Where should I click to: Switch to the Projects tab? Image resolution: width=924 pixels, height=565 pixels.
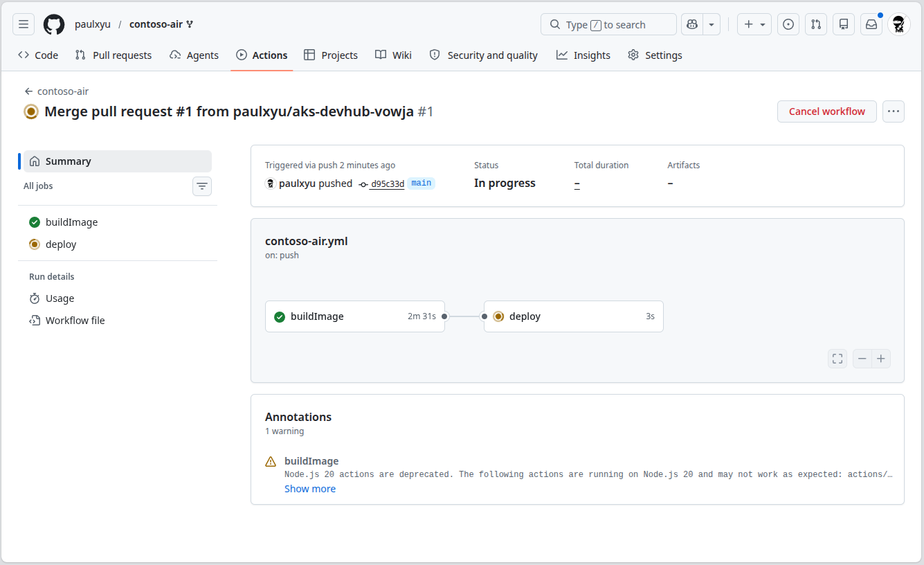[x=331, y=55]
